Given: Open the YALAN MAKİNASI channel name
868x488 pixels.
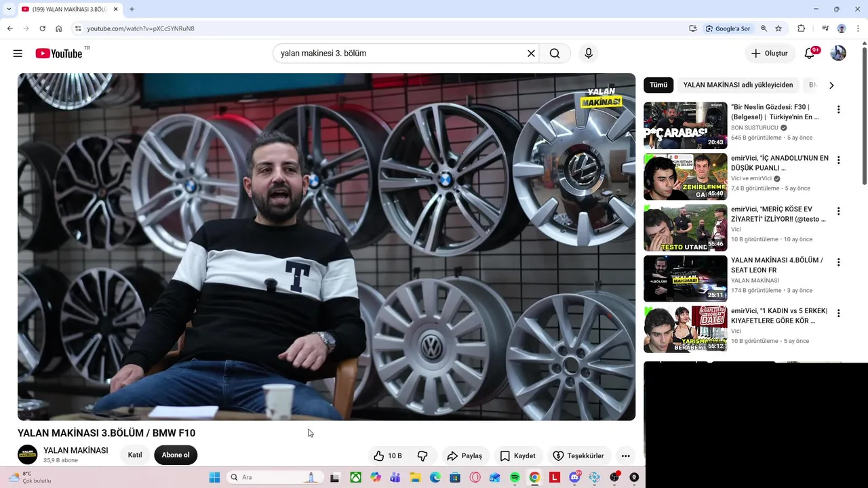Looking at the screenshot, I should click(76, 451).
